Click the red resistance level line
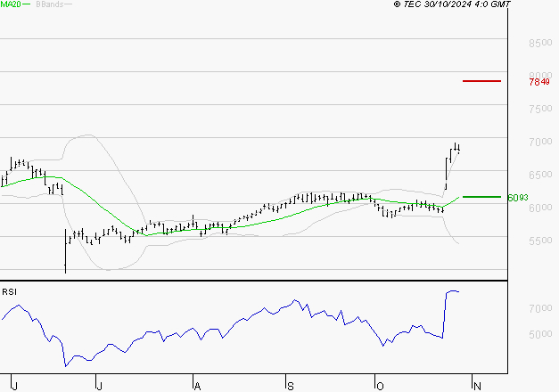Image resolution: width=559 pixels, height=392 pixels. click(x=481, y=81)
